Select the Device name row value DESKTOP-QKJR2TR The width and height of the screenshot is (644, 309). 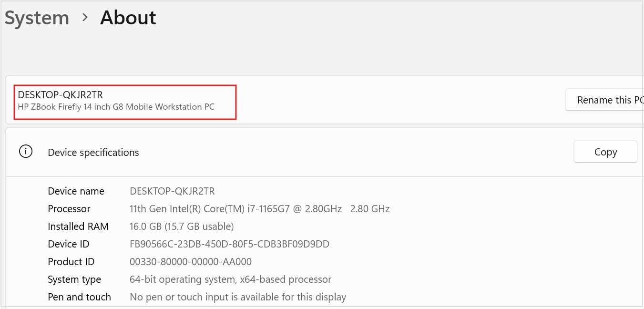(172, 191)
